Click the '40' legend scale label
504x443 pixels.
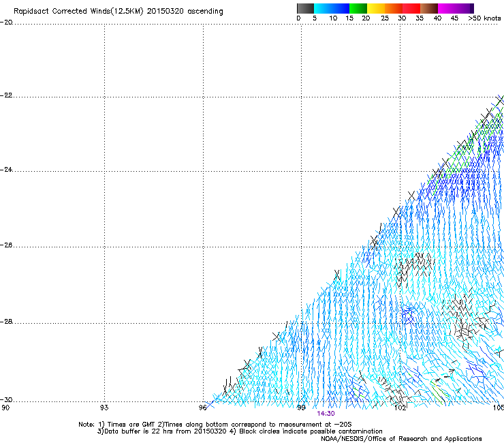(x=437, y=18)
